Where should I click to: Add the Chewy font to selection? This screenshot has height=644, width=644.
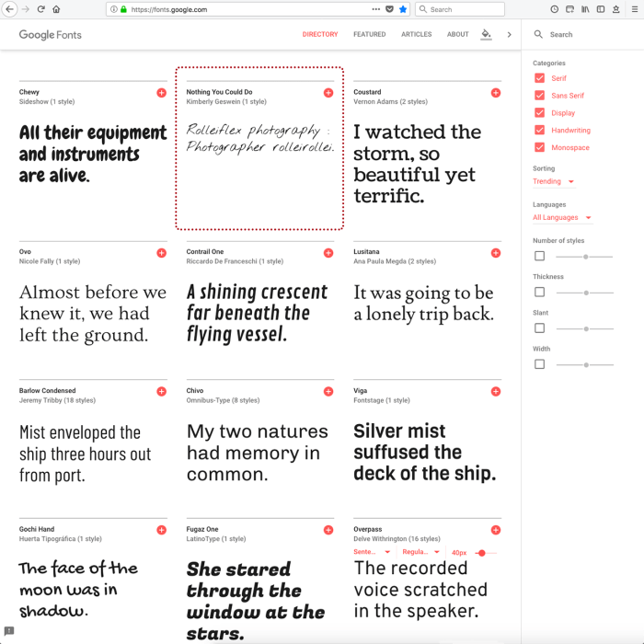tap(161, 93)
